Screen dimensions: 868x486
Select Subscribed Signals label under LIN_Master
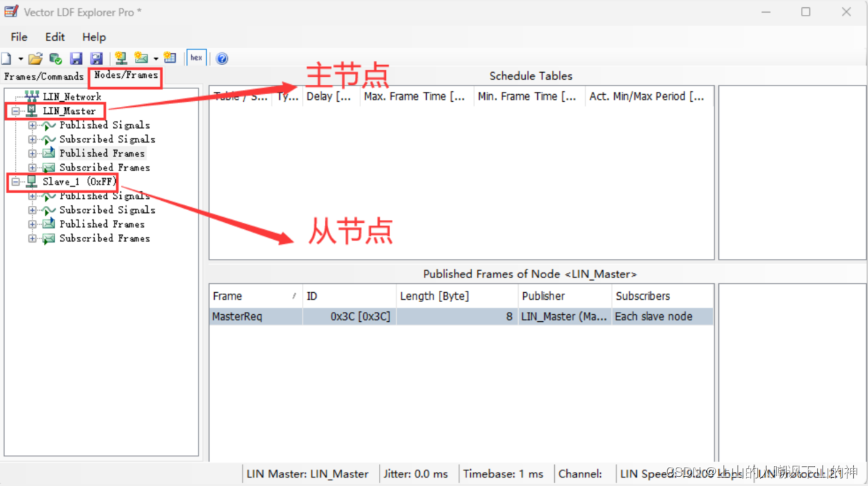click(x=107, y=139)
